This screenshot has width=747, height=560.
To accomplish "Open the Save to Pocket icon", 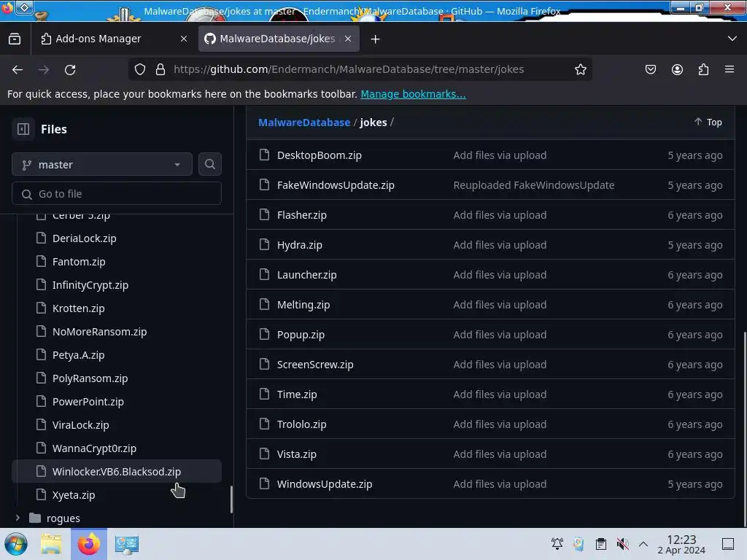I will point(650,69).
